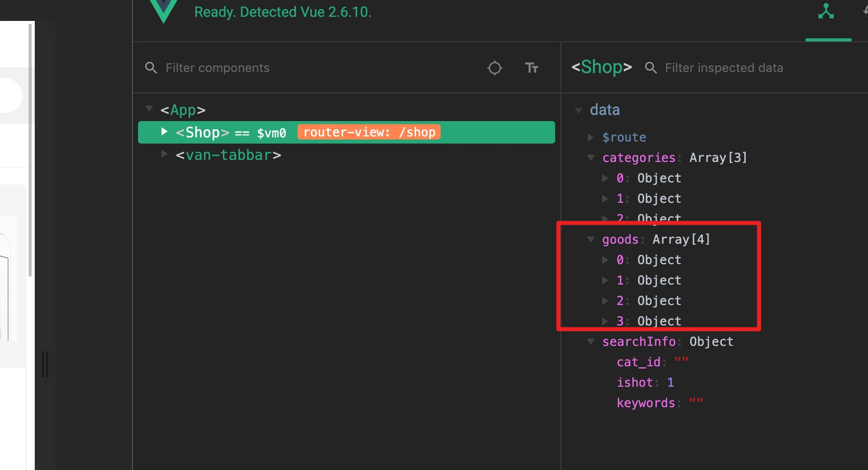This screenshot has width=868, height=470.
Task: Click the page's vertical scrollbar
Action: pos(30,149)
